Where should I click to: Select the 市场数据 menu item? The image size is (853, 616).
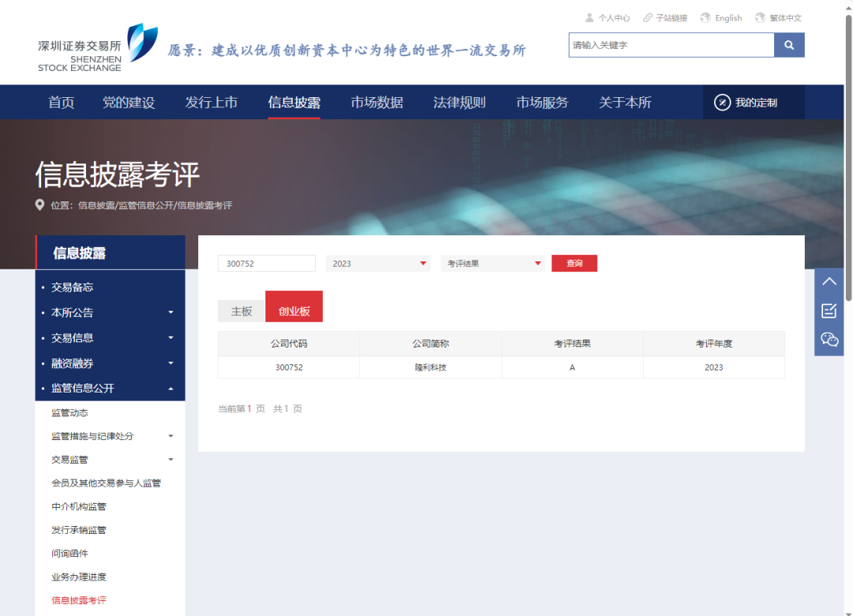377,102
